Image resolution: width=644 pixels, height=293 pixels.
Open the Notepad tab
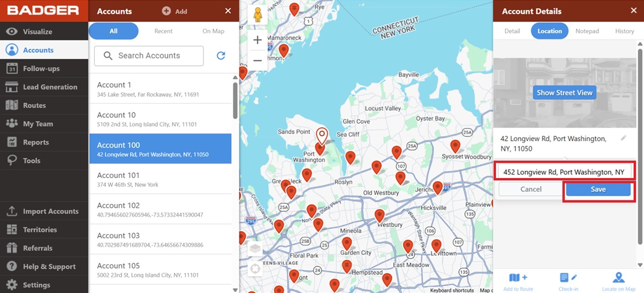click(x=587, y=31)
